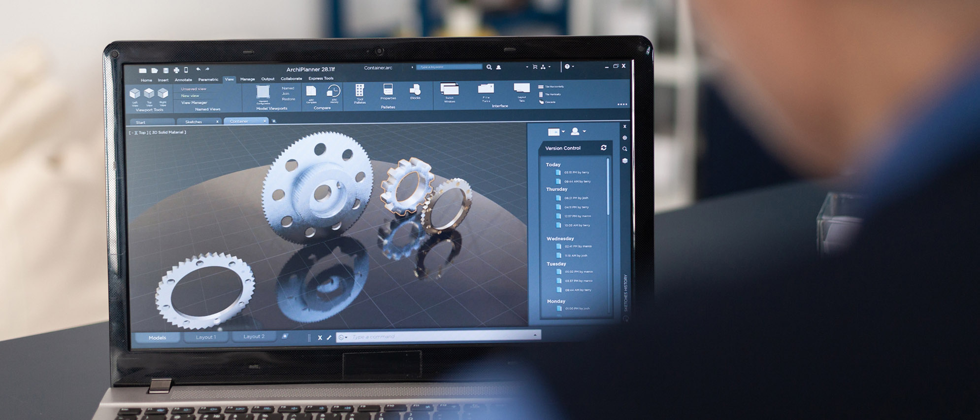Open the Home ribbon tab
Screen dimensions: 980x420
[x=146, y=80]
